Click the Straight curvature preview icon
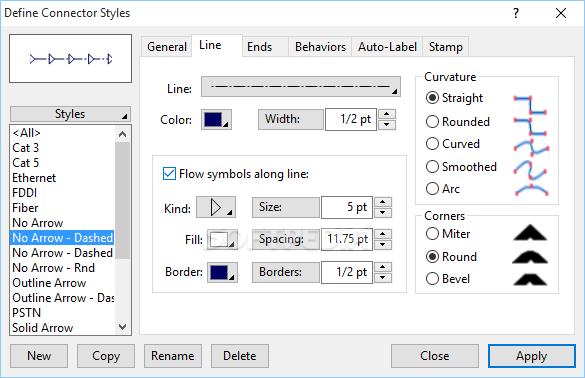This screenshot has width=585, height=378. (530, 105)
